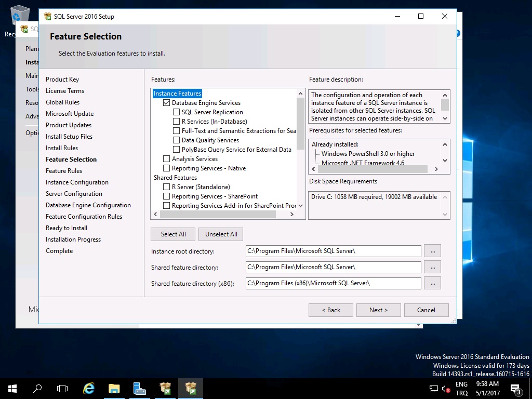Open taskbar search magnifier
532x399 pixels.
tap(37, 389)
